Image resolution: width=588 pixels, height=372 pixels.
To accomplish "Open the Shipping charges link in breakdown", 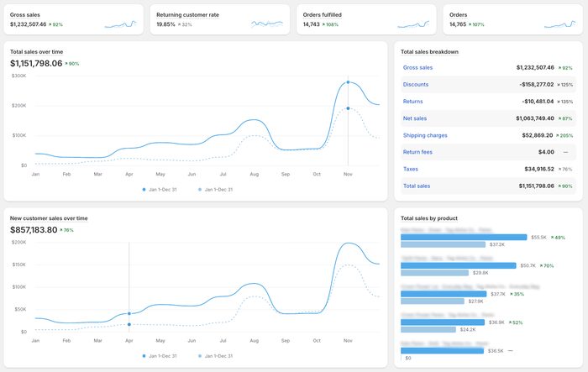I will 425,135.
